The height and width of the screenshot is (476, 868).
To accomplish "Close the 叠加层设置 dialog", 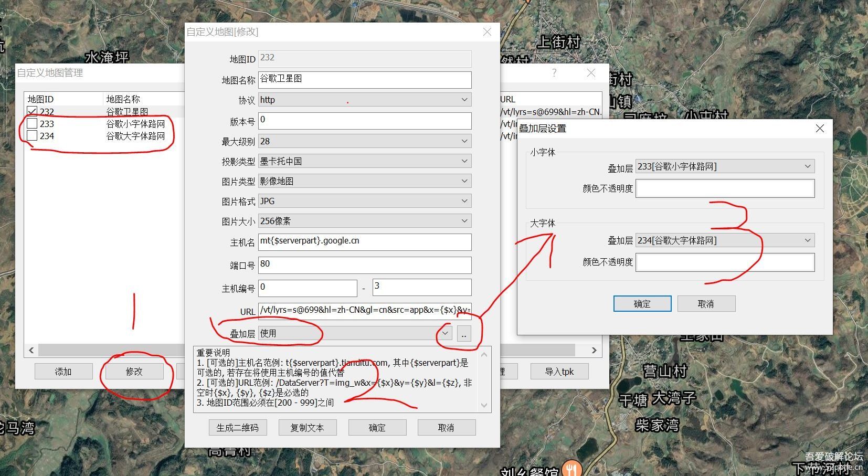I will coord(820,129).
